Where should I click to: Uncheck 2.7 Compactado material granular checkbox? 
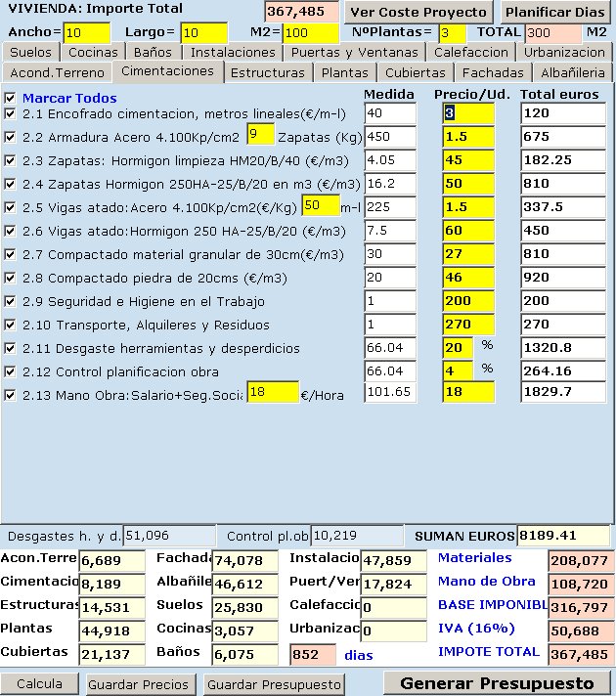click(10, 255)
